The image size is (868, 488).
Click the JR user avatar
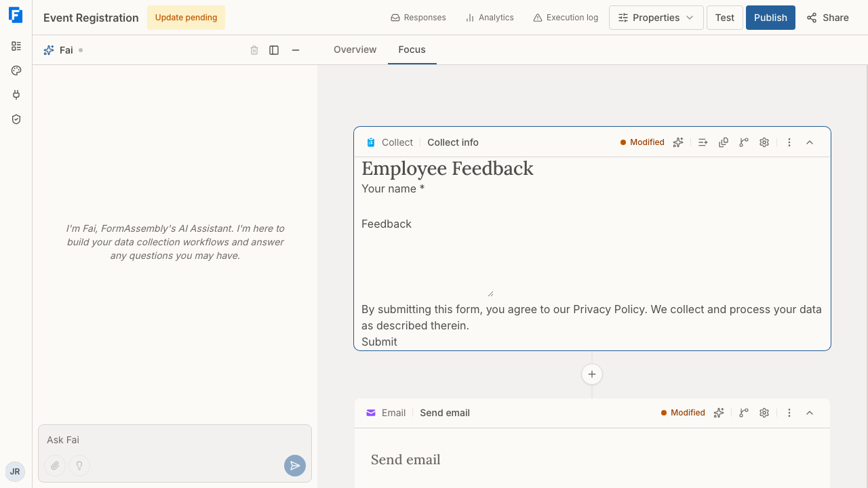pos(15,471)
